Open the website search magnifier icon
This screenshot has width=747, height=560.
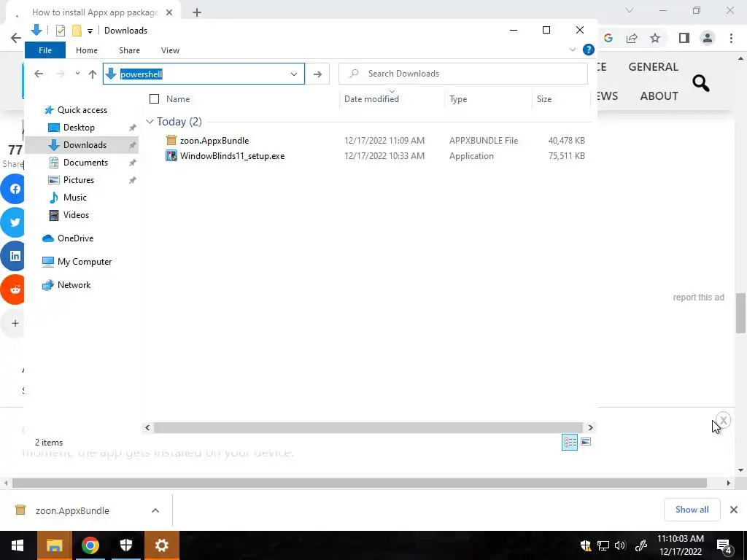coord(700,83)
